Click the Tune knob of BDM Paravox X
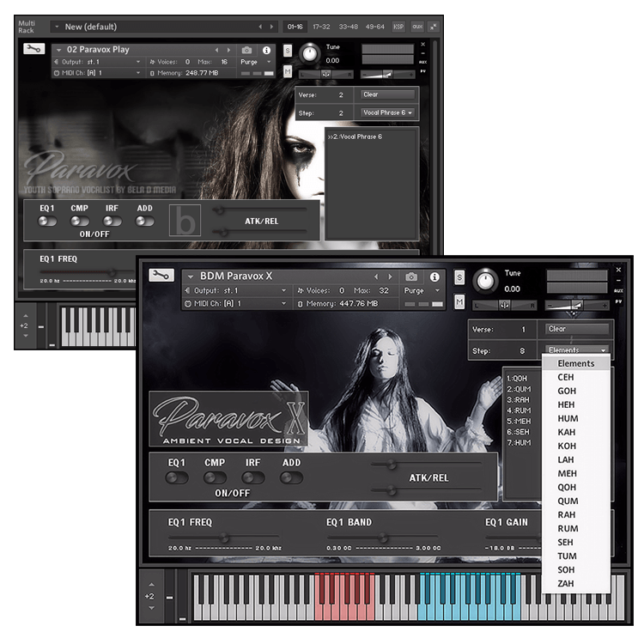This screenshot has width=644, height=644. tap(487, 280)
